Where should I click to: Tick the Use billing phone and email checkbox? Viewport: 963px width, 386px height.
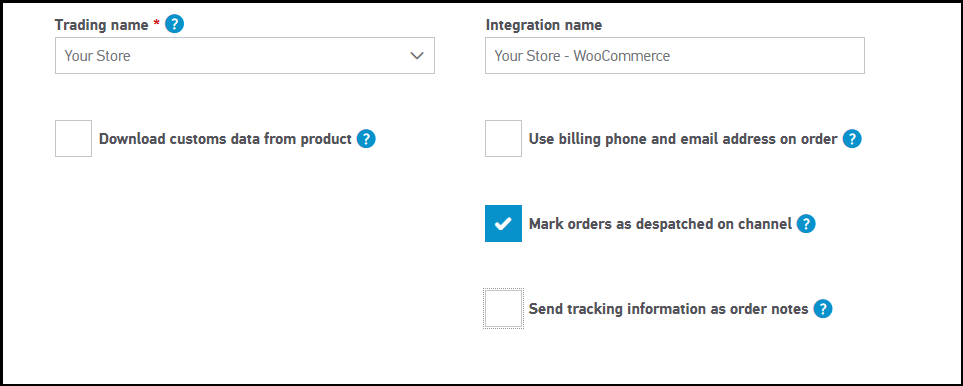tap(504, 139)
